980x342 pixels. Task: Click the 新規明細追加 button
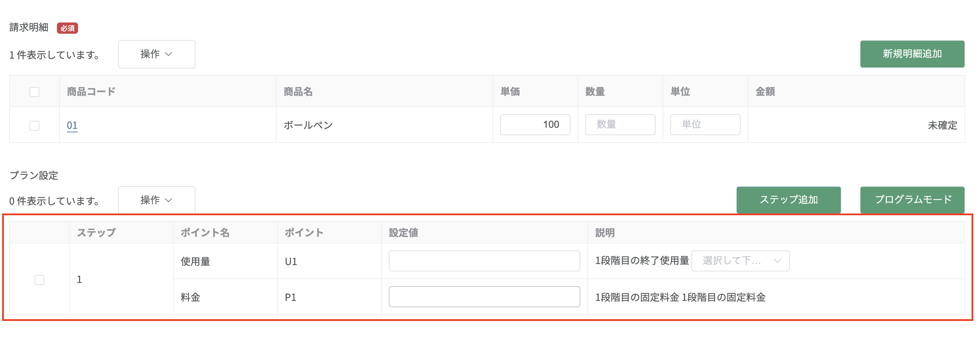(912, 54)
